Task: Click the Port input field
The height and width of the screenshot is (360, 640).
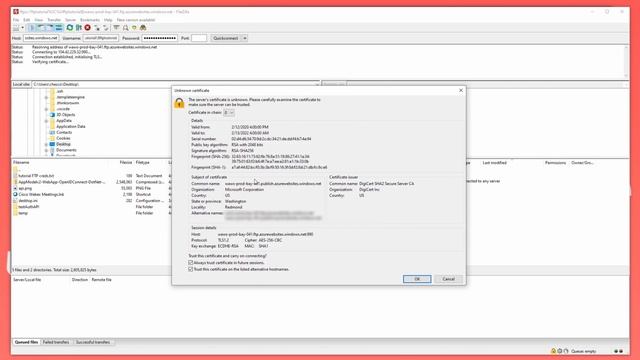Action: click(x=199, y=38)
